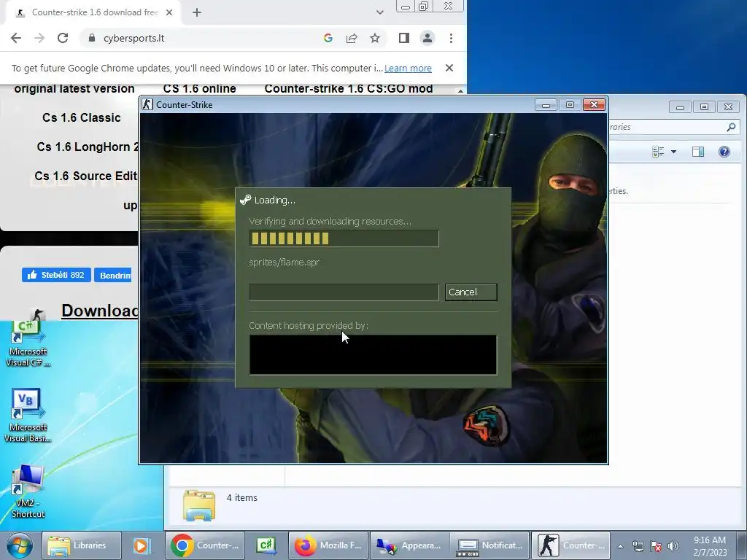The image size is (747, 560).
Task: Open help in Libraries window
Action: (724, 152)
